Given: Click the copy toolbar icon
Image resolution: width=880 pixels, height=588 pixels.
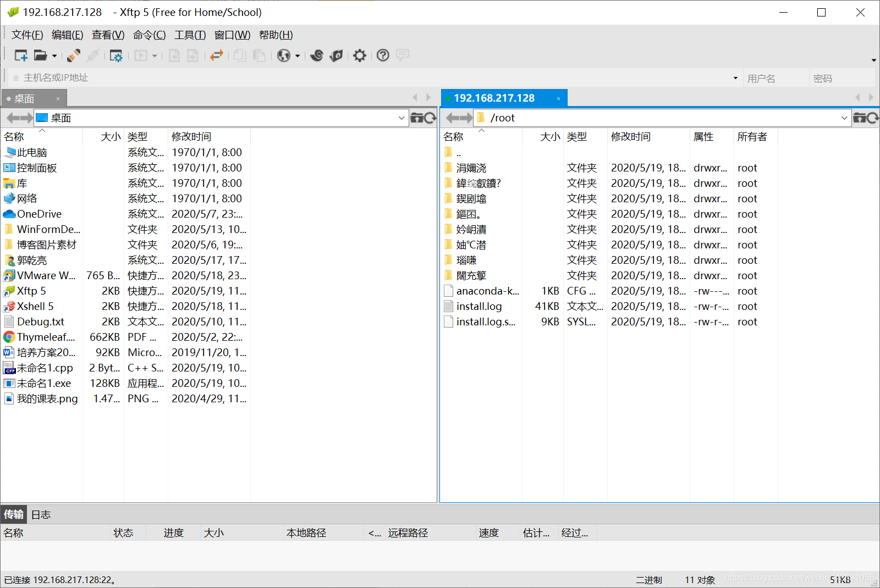Looking at the screenshot, I should (x=240, y=56).
